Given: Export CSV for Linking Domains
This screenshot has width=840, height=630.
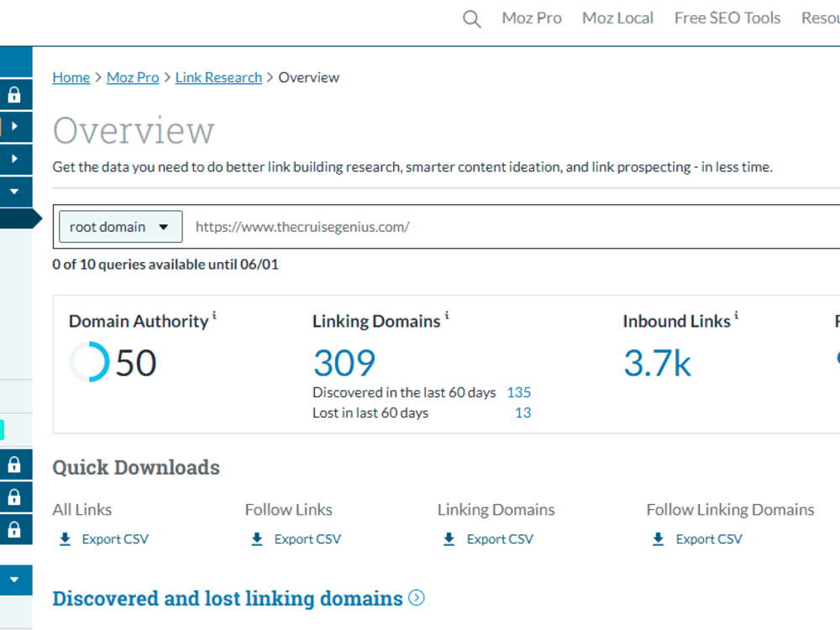Looking at the screenshot, I should [500, 539].
